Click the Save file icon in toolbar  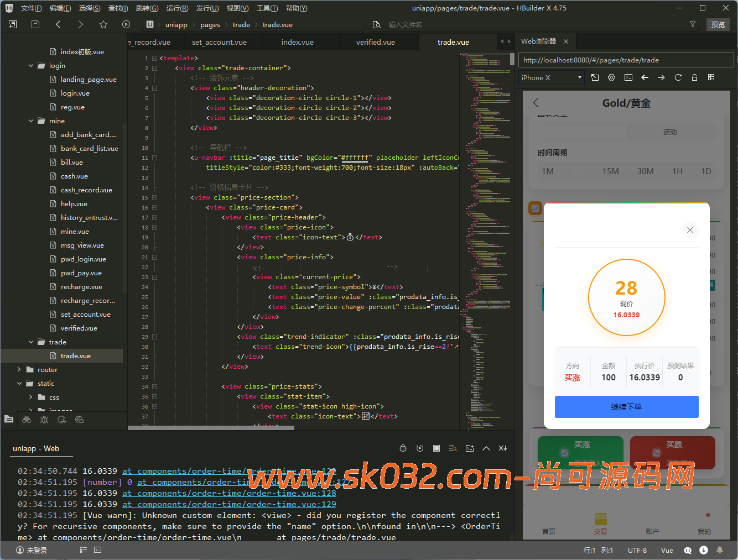tap(35, 24)
